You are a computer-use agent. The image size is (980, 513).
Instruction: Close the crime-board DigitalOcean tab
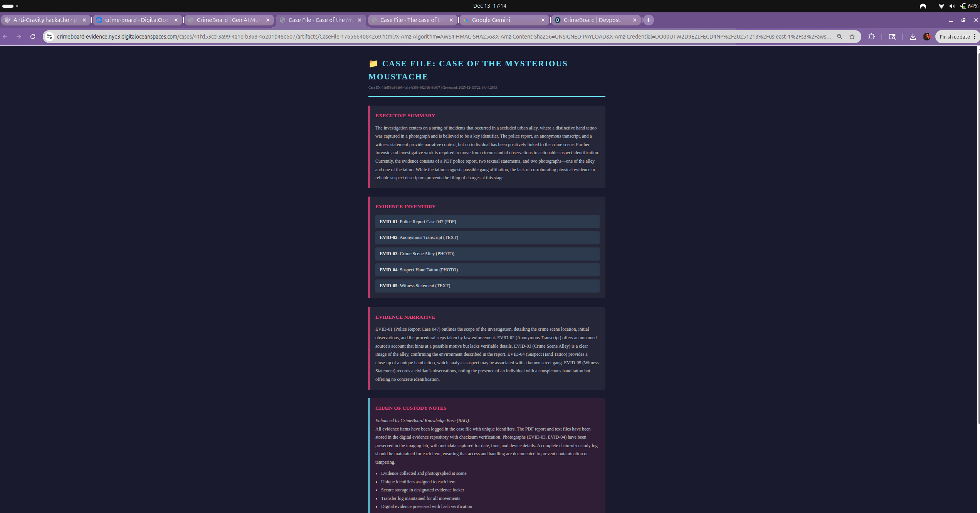(176, 20)
